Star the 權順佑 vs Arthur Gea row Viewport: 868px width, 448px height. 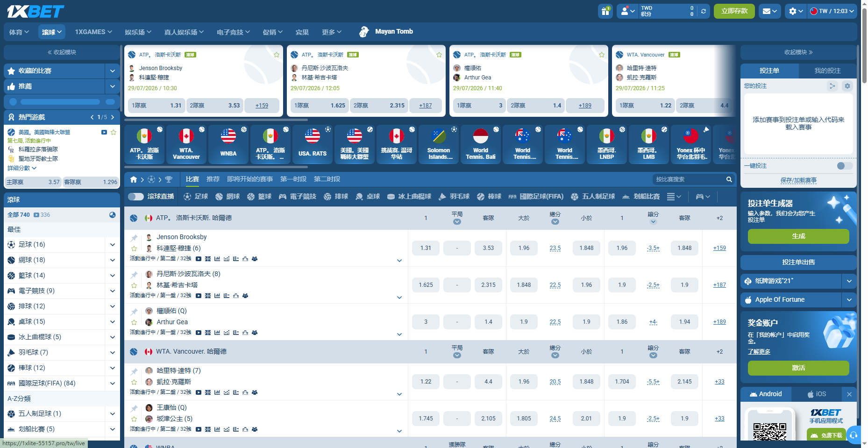click(134, 322)
